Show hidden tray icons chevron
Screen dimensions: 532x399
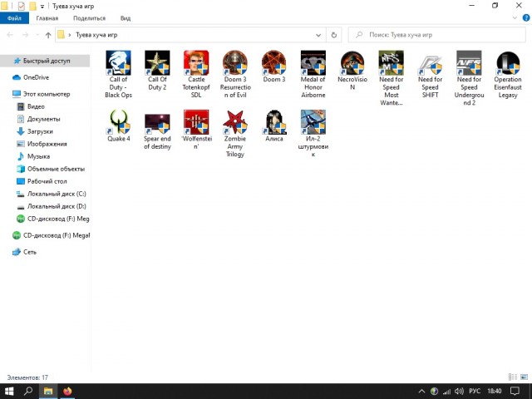[421, 392]
